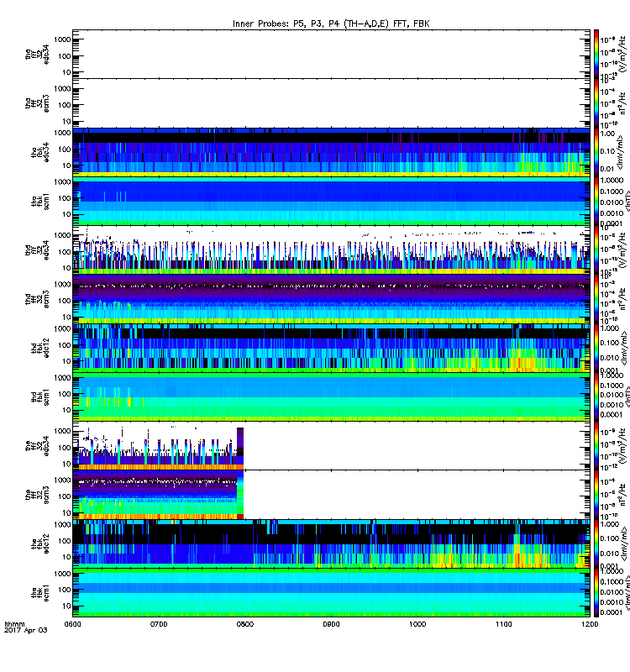Click the 'thd fbk scm1' panel label
The width and height of the screenshot is (630, 672).
click(x=39, y=396)
